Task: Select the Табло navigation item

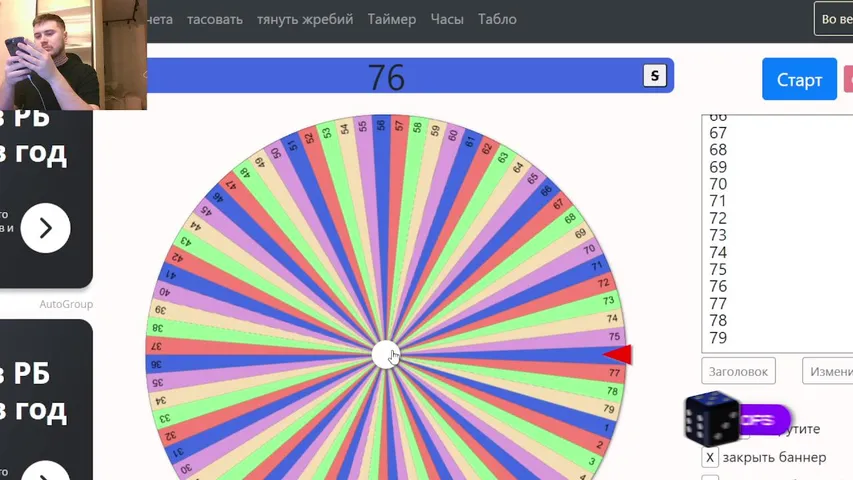Action: tap(497, 19)
